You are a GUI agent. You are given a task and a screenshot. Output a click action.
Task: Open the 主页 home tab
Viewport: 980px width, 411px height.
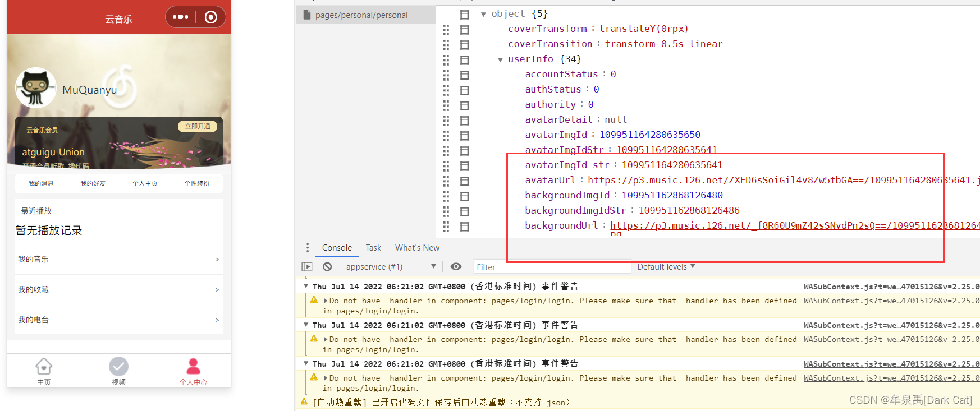(44, 372)
